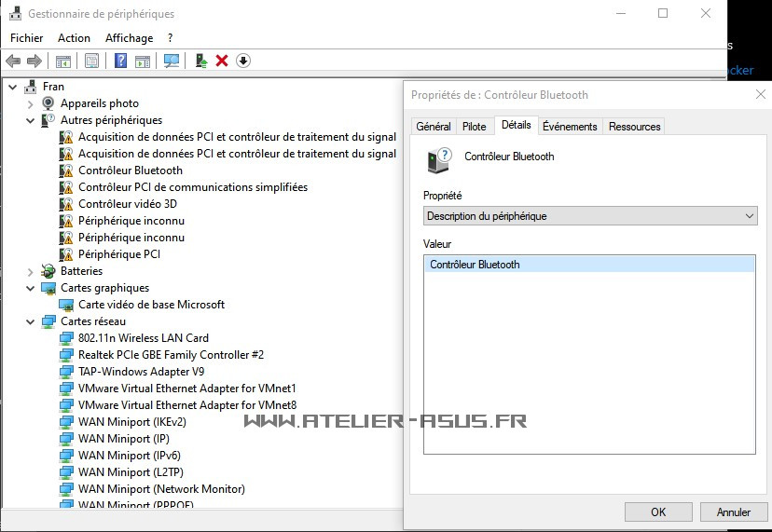
Task: Switch to the Général tab
Action: pyautogui.click(x=434, y=127)
